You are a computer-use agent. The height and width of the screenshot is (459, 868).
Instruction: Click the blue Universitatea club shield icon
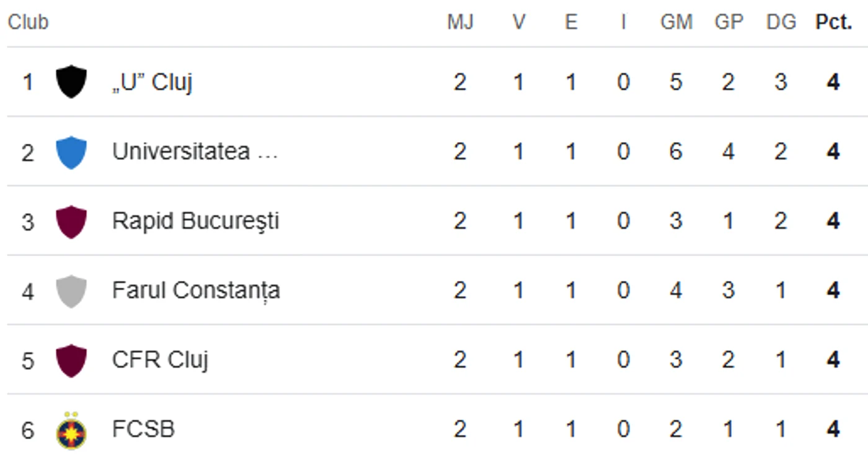(x=71, y=152)
